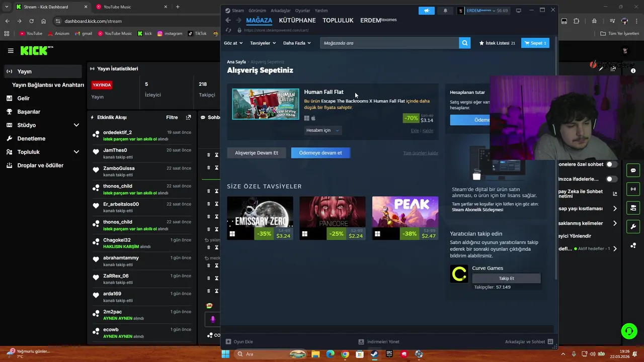
Task: Click Tüm ürünleri kaldır link
Action: (421, 153)
